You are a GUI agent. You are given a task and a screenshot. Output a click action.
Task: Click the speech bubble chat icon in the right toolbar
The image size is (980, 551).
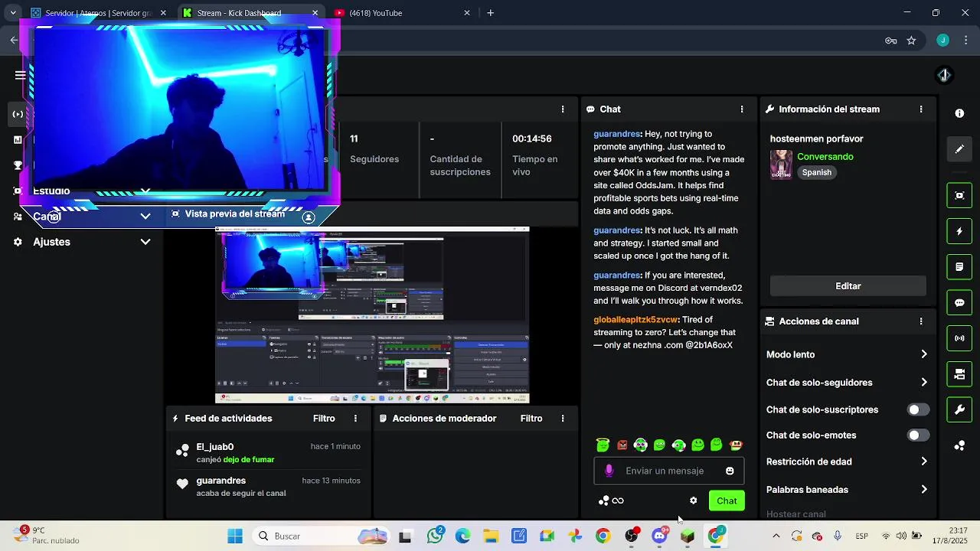959,302
